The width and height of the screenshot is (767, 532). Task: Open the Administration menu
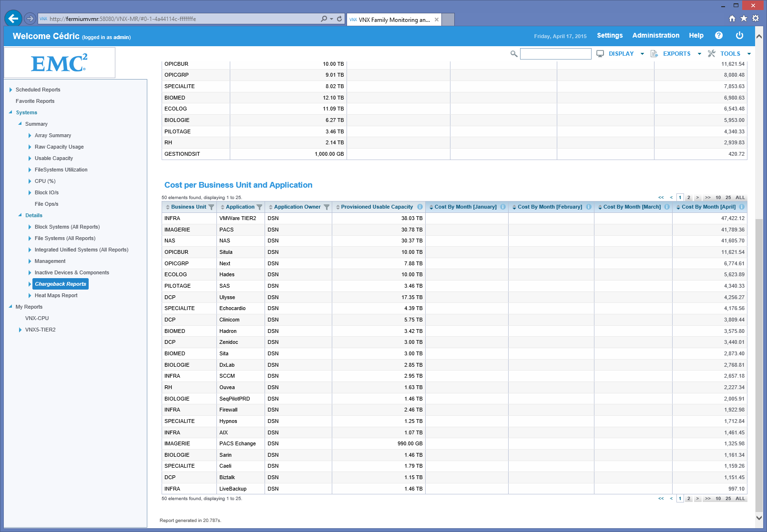(655, 36)
